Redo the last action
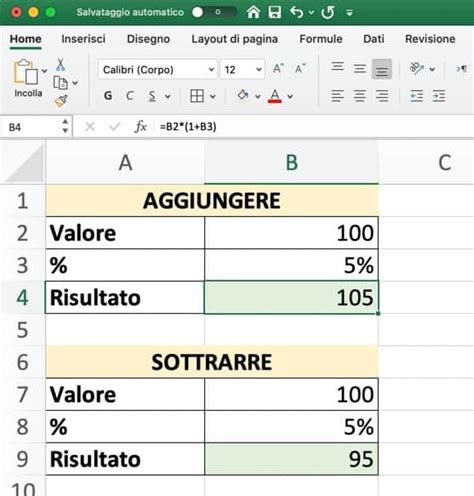Screen dimensions: 474x496 328,12
